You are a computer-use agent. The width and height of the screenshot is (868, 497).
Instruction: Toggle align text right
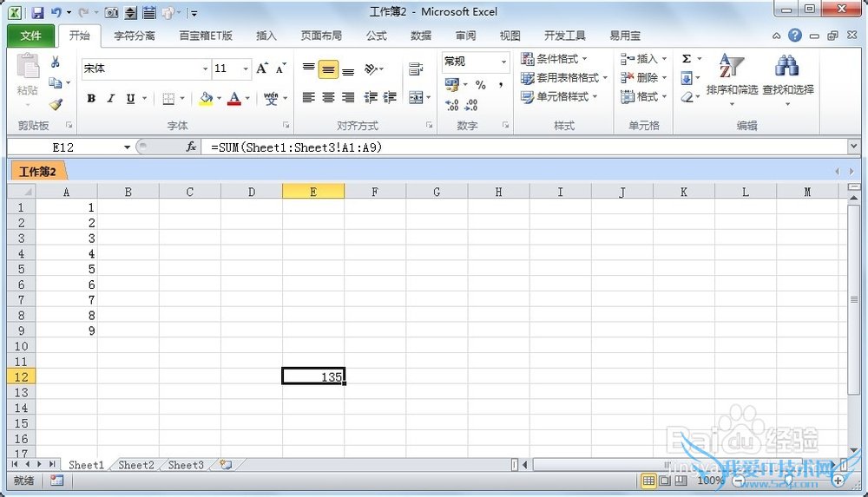348,97
